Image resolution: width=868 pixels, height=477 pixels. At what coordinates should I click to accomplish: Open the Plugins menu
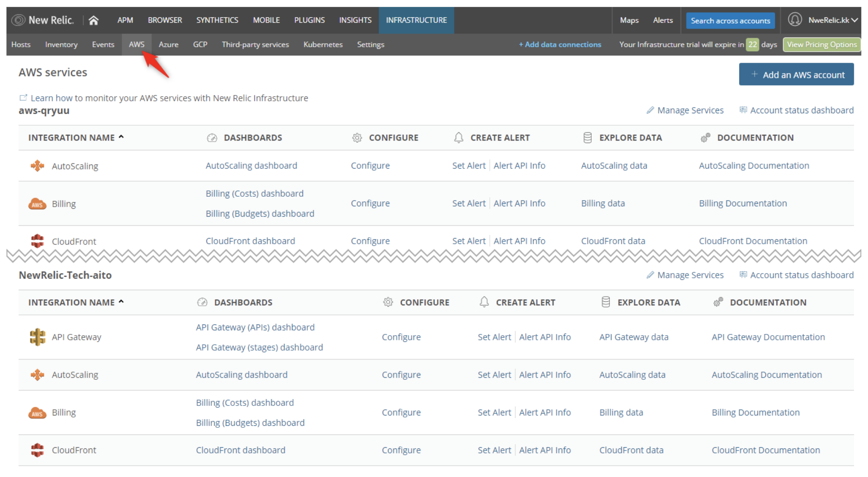tap(309, 20)
